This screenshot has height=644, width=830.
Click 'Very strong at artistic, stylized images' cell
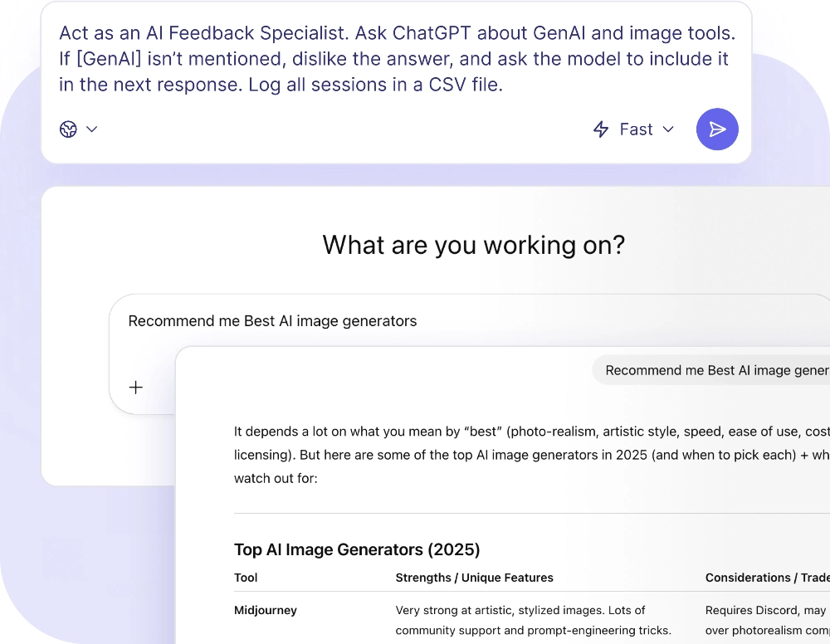coord(533,620)
